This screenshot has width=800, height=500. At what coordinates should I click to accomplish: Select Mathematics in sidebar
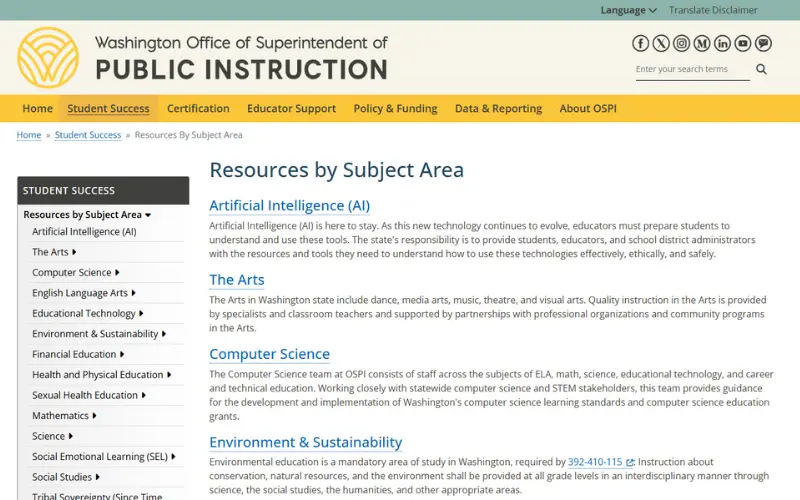point(60,416)
